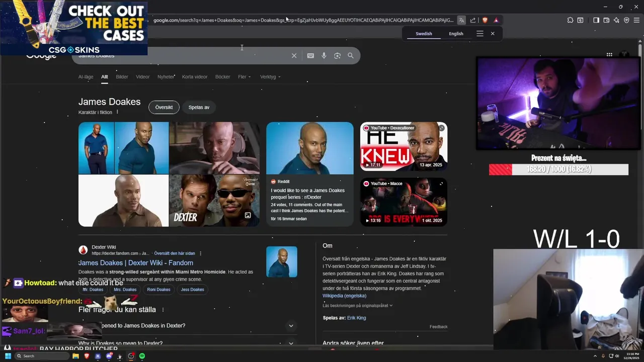Click the Feedback link under knowledge panel
This screenshot has height=362, width=644.
click(x=438, y=327)
